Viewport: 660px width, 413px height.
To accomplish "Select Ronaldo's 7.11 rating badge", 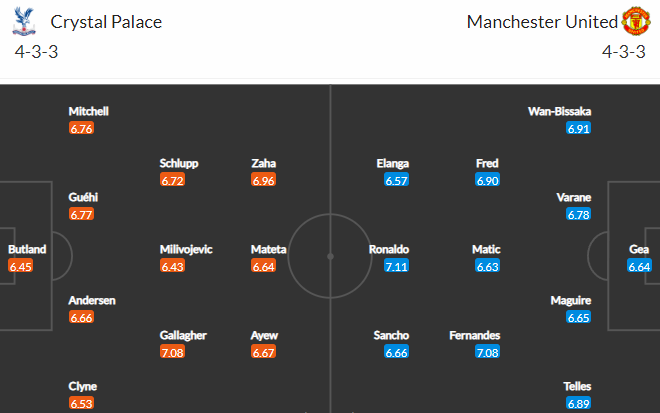I will point(396,266).
